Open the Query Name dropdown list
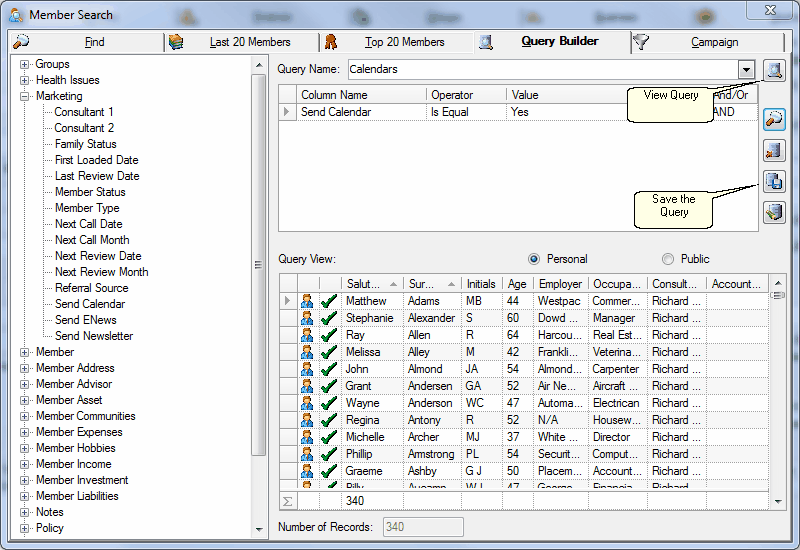Screen dimensions: 800x550 pyautogui.click(x=746, y=69)
